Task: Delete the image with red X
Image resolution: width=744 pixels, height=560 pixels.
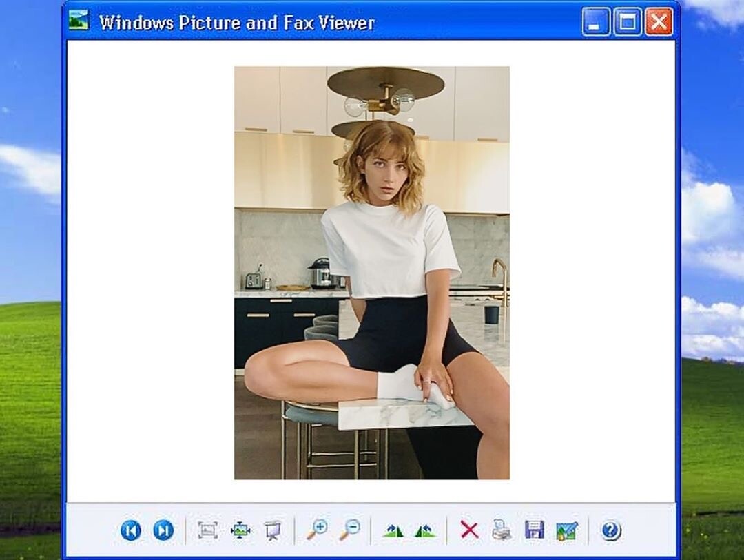Action: pos(469,530)
